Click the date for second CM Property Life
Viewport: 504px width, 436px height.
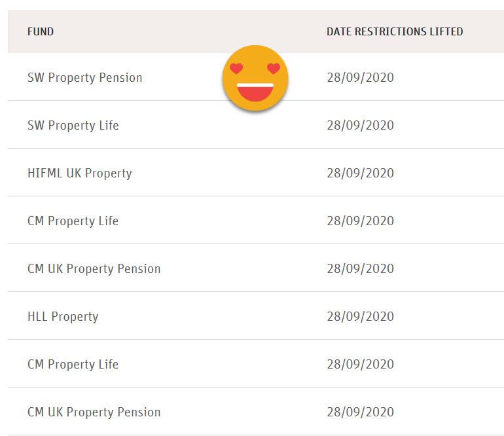click(x=360, y=364)
